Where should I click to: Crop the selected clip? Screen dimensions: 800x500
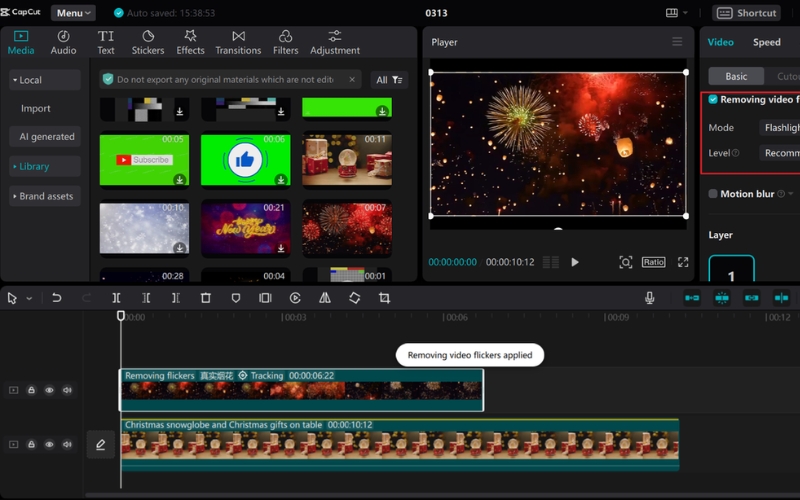point(384,298)
